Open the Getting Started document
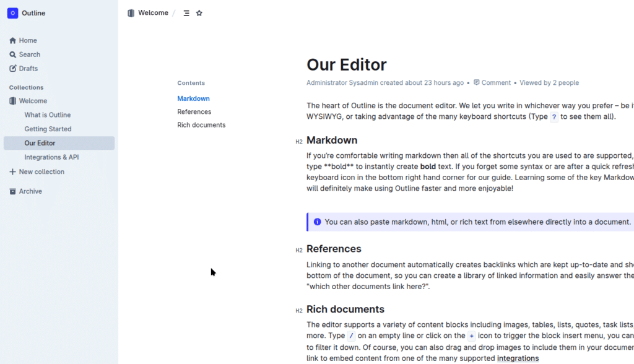 [x=48, y=129]
